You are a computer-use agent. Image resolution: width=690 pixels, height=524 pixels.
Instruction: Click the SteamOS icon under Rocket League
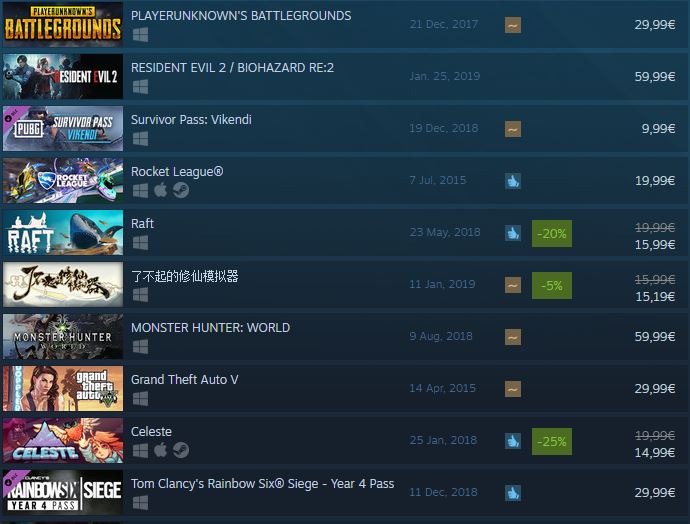coord(181,190)
